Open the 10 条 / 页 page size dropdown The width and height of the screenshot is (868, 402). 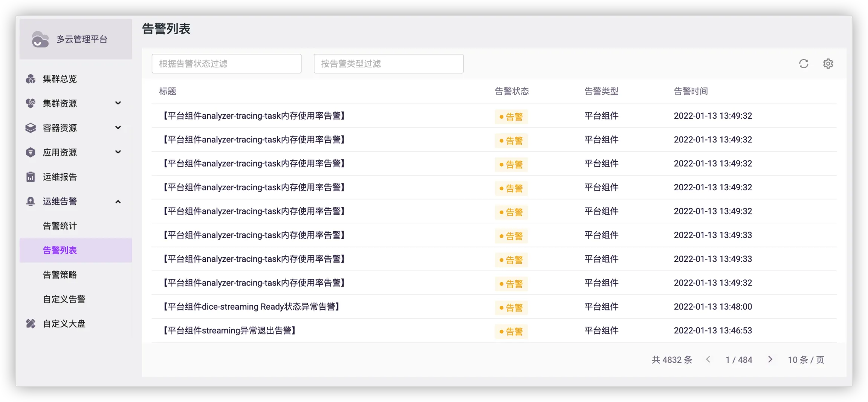(806, 360)
